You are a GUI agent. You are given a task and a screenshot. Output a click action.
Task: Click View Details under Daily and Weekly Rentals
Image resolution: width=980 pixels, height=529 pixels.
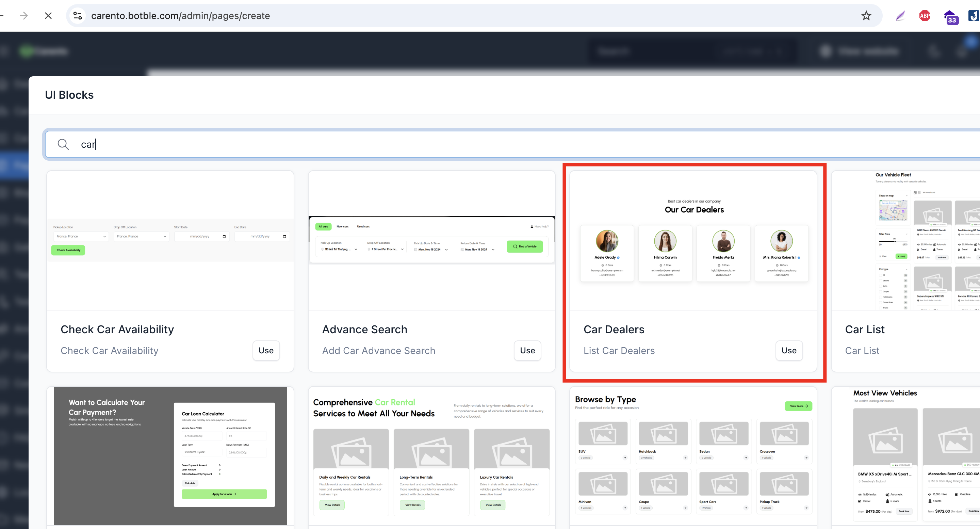[332, 505]
